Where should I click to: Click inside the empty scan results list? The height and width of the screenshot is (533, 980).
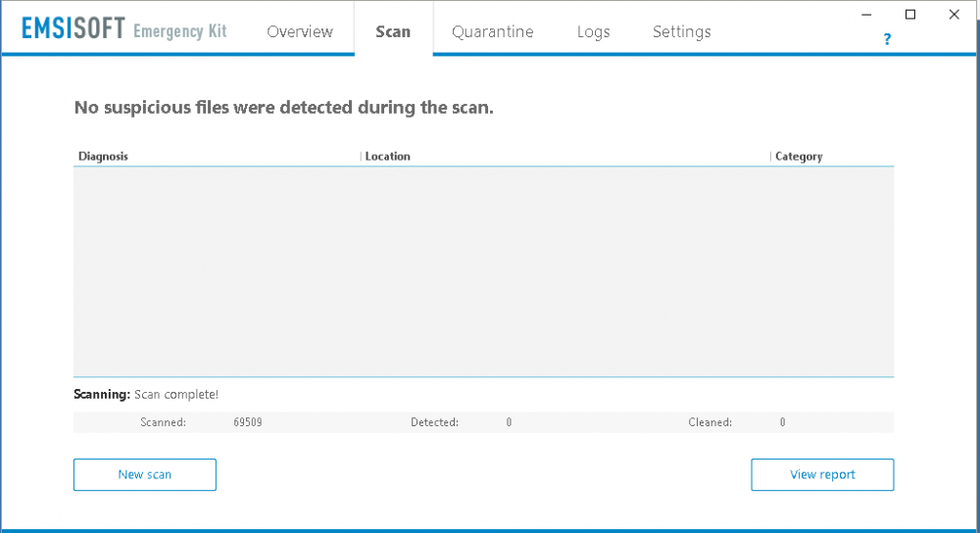point(484,271)
